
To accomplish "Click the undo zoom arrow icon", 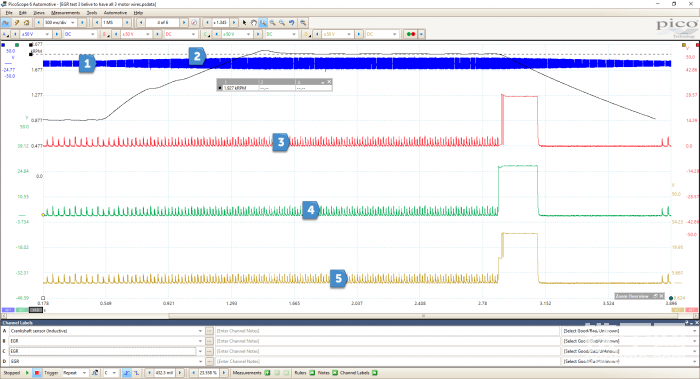I will point(292,22).
